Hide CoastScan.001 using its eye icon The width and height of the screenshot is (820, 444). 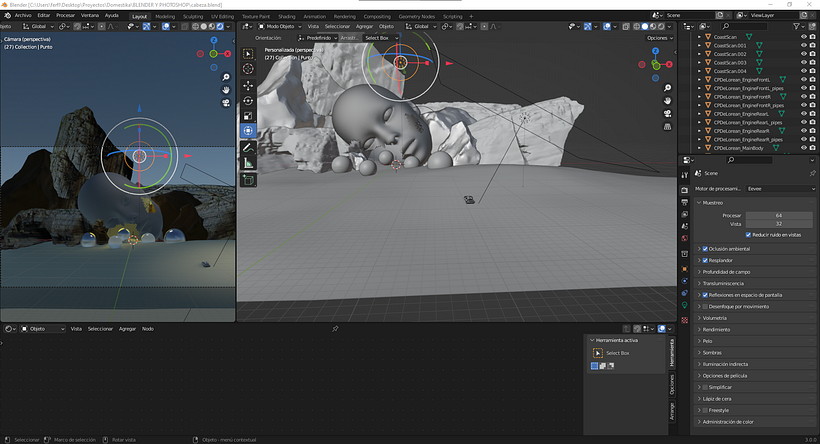click(x=804, y=45)
